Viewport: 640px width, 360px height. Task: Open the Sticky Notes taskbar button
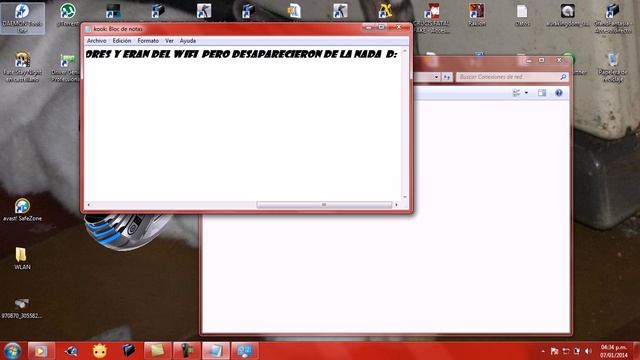point(157,351)
